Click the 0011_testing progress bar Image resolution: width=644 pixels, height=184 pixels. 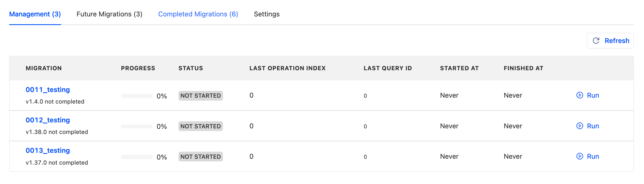(137, 96)
